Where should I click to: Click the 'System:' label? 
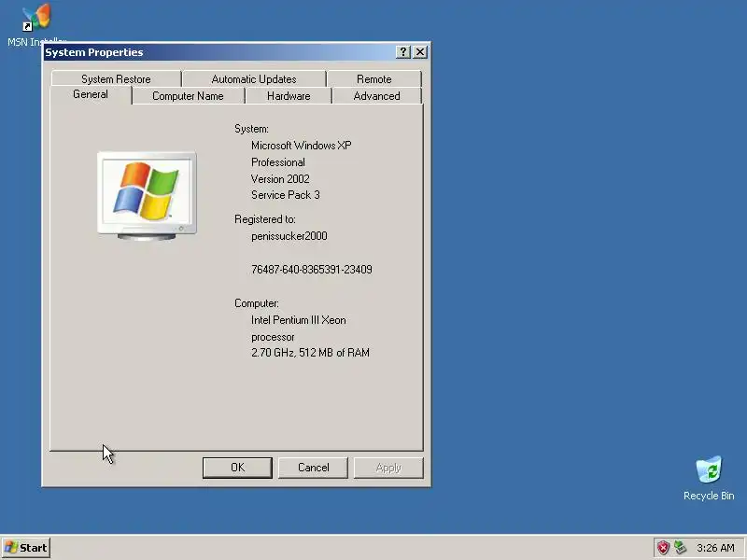[x=251, y=129]
